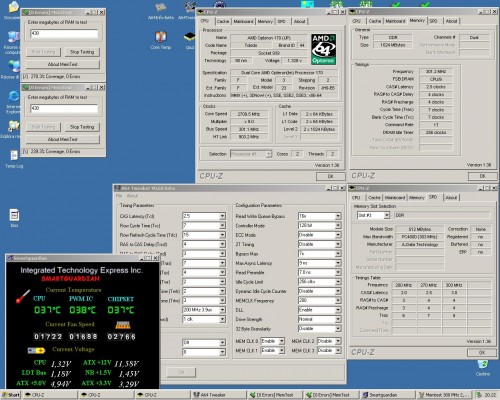Click the AMD Opteron 64 logo in CPU-Z
This screenshot has height=400, width=500.
point(323,49)
